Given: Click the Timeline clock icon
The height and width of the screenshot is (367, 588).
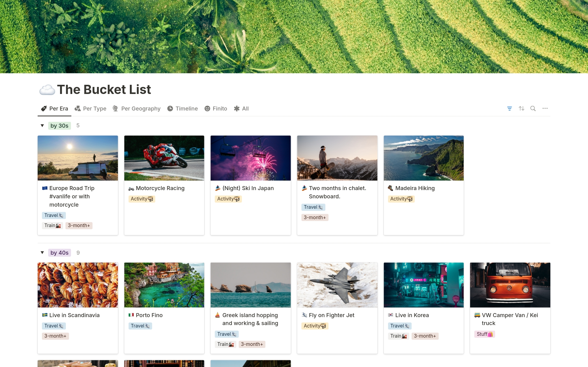Looking at the screenshot, I should 170,109.
